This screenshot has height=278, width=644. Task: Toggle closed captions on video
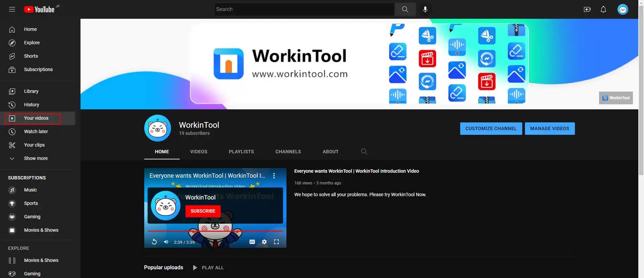252,242
